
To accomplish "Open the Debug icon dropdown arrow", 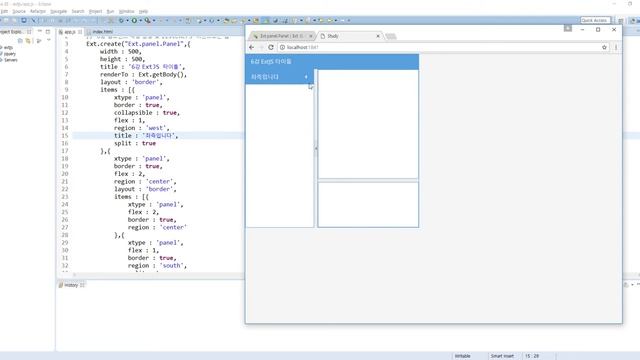I will (x=127, y=20).
